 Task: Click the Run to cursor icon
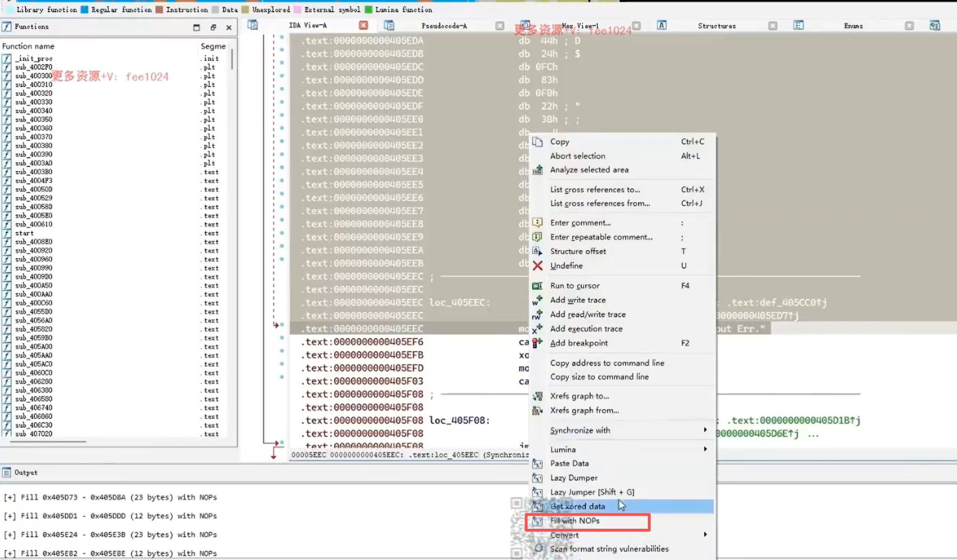click(x=538, y=286)
